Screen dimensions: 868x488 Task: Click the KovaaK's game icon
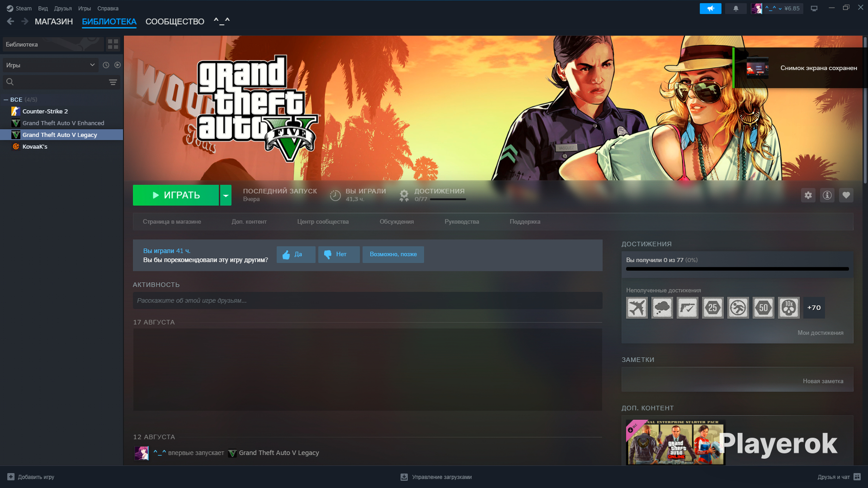(x=16, y=146)
